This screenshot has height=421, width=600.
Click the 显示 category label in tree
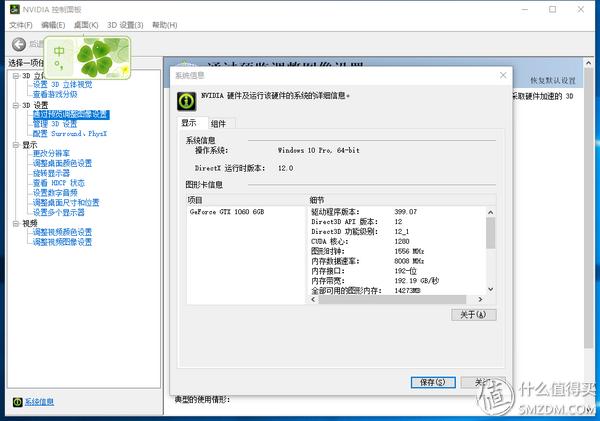coord(30,145)
